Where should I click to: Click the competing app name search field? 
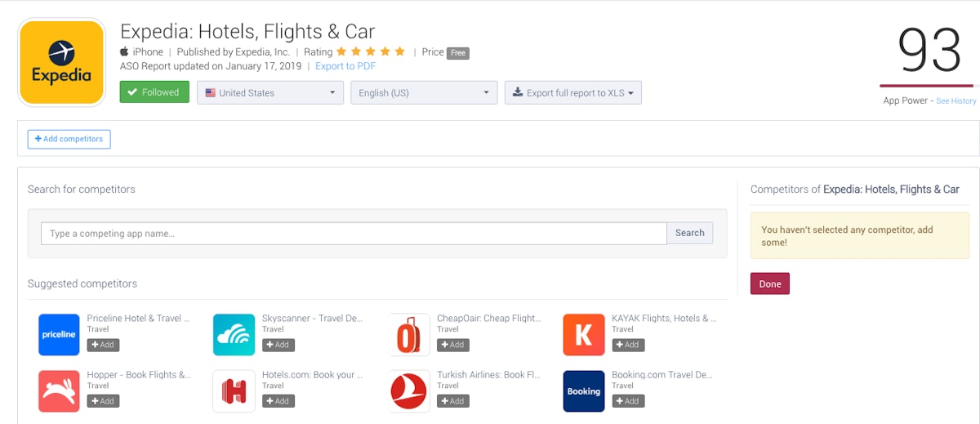[354, 234]
